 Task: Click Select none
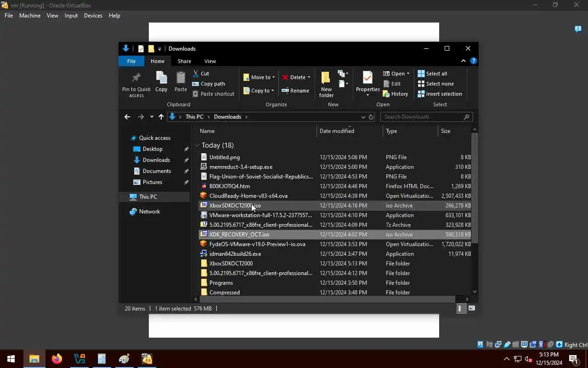point(435,84)
